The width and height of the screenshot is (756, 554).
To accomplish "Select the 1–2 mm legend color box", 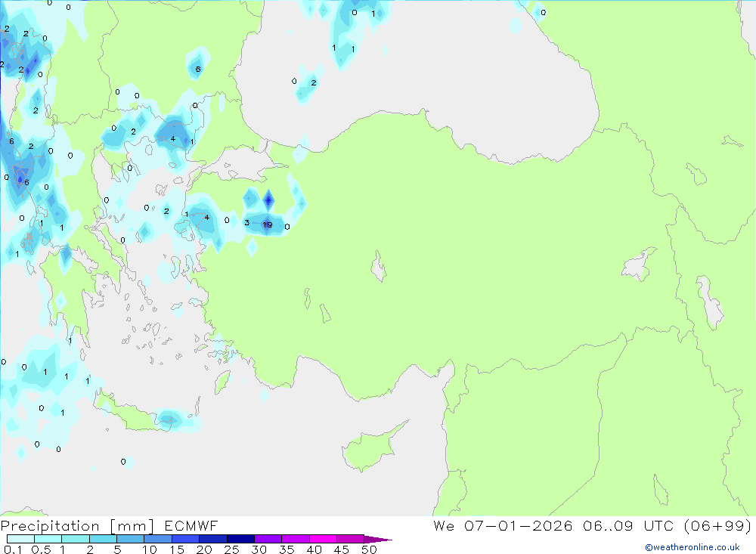I will tap(75, 539).
